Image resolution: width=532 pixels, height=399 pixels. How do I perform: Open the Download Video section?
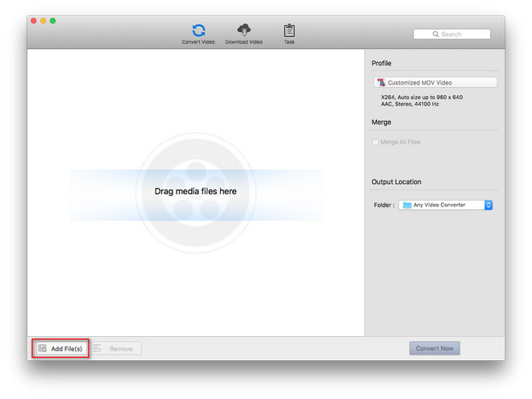[x=243, y=34]
